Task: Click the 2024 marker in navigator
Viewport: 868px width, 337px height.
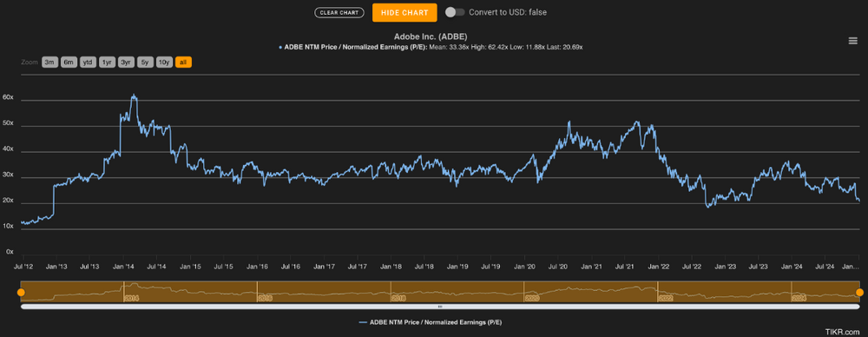Action: click(x=799, y=298)
